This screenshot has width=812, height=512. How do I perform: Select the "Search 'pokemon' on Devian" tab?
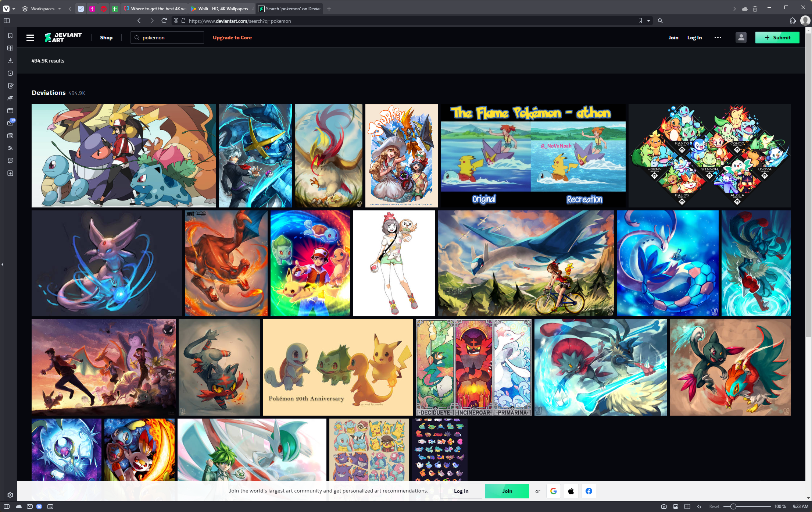289,8
